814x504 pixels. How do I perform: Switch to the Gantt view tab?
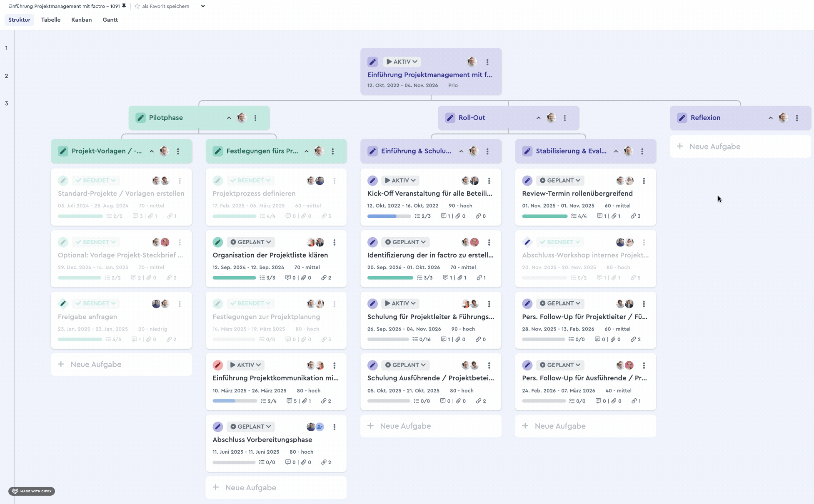click(x=110, y=20)
